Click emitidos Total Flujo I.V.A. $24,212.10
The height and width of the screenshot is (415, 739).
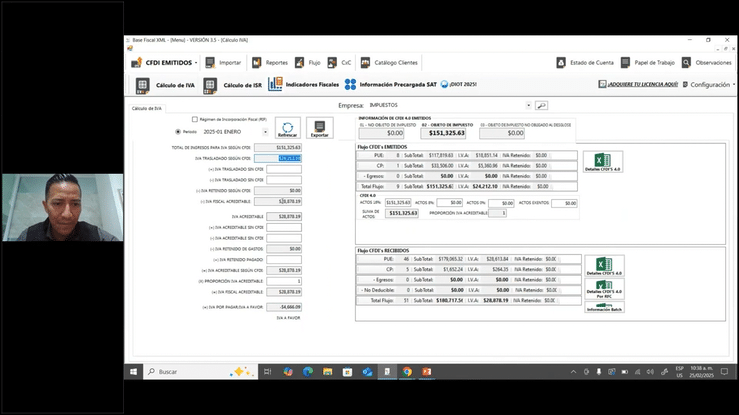pos(484,187)
